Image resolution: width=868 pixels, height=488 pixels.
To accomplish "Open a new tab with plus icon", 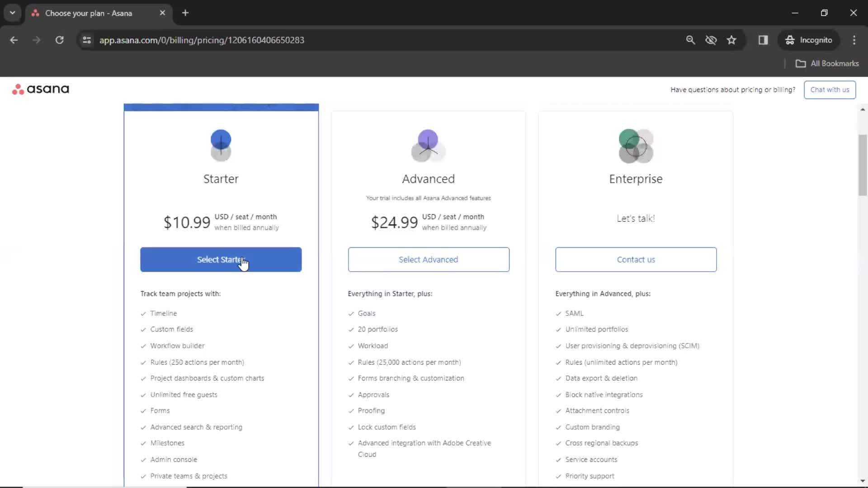I will click(x=185, y=13).
